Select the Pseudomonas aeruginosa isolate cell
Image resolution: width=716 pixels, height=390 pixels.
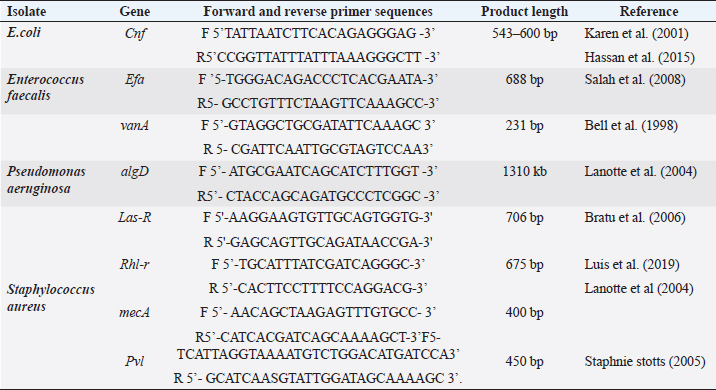46,180
